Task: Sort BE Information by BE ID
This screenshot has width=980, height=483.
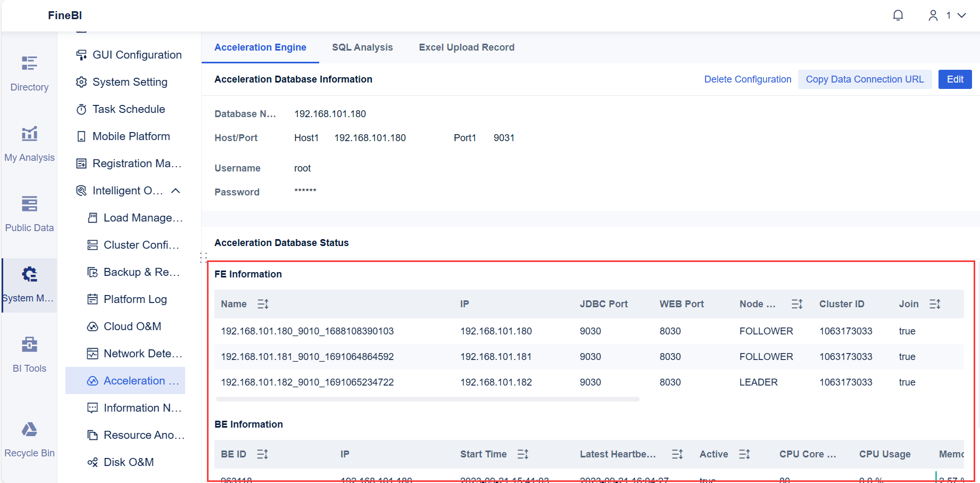Action: (262, 454)
